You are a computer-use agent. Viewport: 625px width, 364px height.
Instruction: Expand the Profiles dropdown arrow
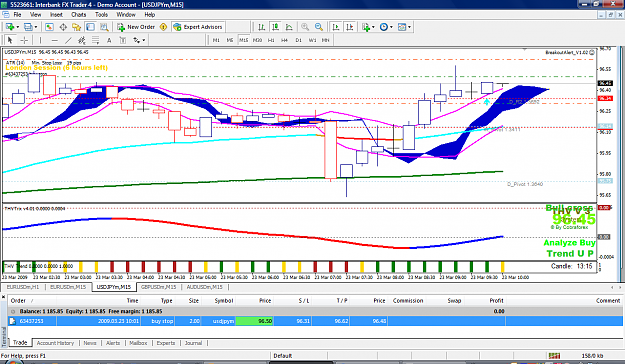click(x=36, y=27)
